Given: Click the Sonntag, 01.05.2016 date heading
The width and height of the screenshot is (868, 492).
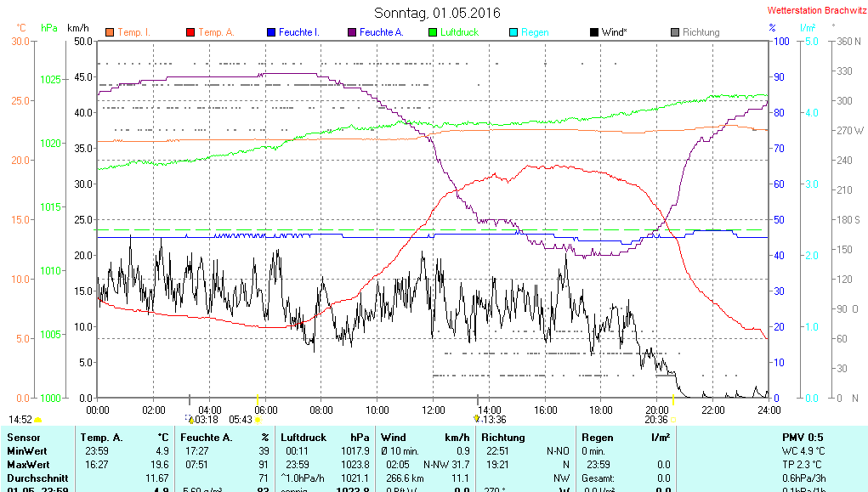Looking at the screenshot, I should coord(437,13).
